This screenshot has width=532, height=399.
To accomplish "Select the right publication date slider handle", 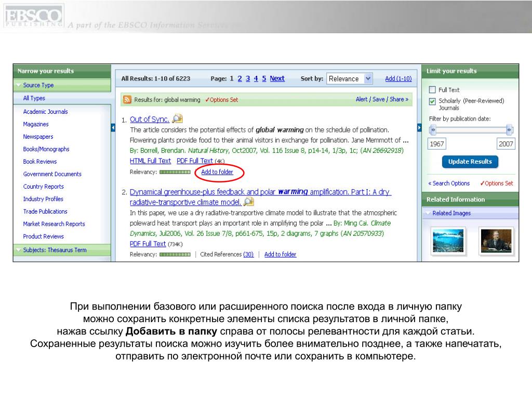I will coord(509,129).
